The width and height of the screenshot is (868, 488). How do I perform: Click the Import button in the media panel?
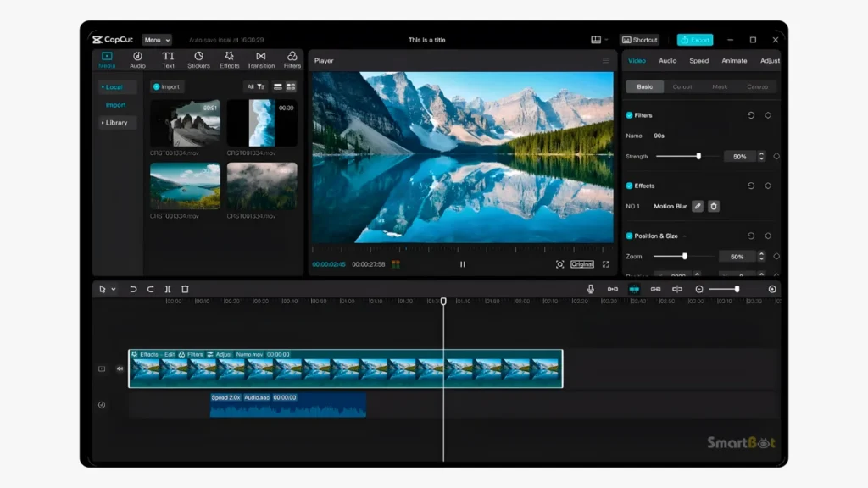point(166,86)
